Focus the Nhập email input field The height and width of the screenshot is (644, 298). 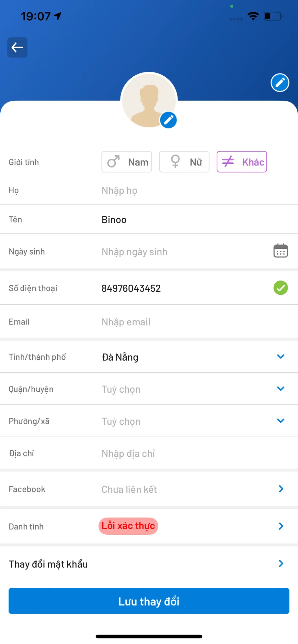coord(181,322)
